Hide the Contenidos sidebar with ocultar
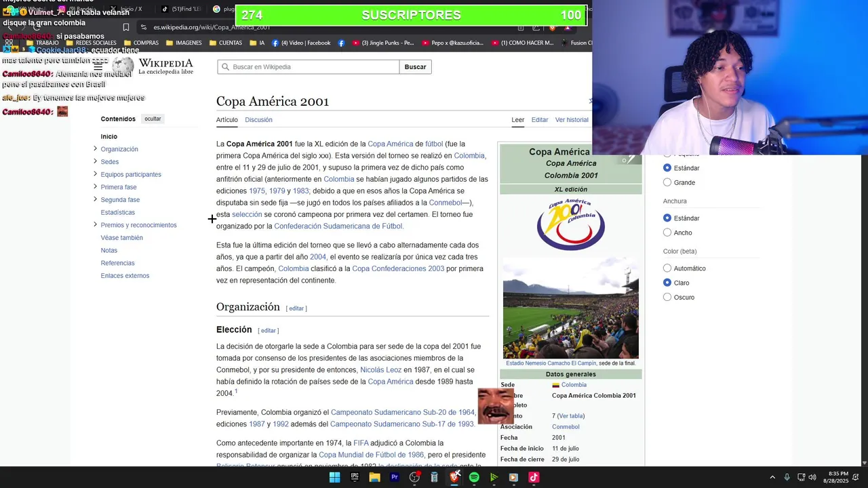Screen dimensions: 868x488 click(x=153, y=119)
